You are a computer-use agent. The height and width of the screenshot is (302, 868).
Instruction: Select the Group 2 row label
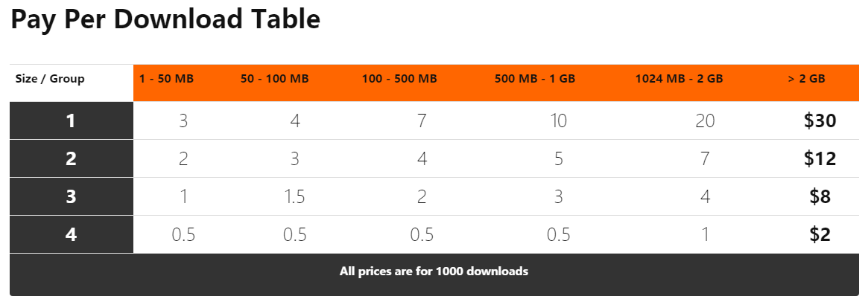coord(72,158)
